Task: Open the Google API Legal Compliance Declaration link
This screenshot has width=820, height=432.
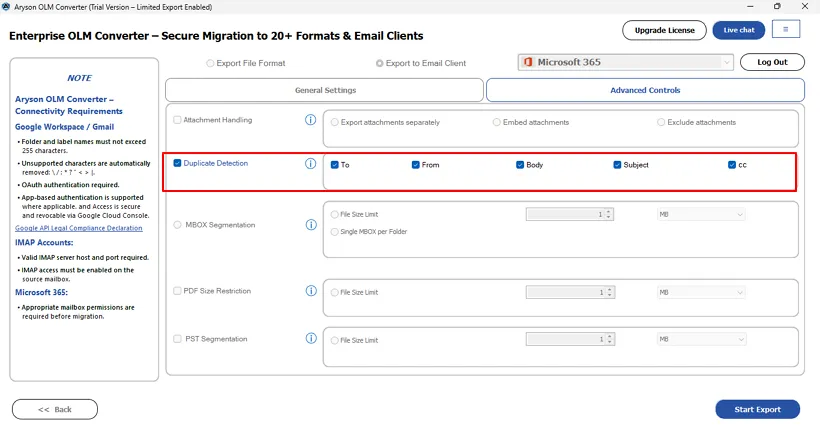Action: pyautogui.click(x=79, y=228)
